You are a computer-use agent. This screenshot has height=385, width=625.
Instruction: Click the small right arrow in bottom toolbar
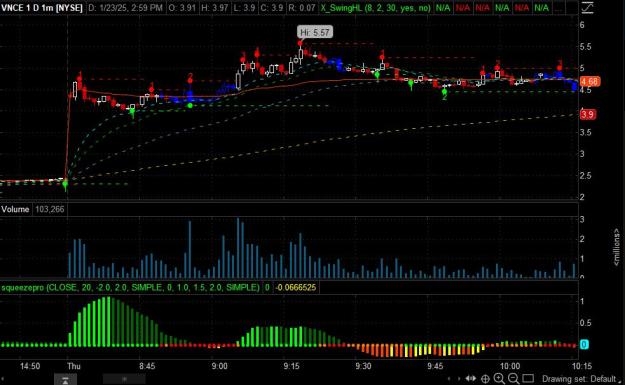click(458, 379)
